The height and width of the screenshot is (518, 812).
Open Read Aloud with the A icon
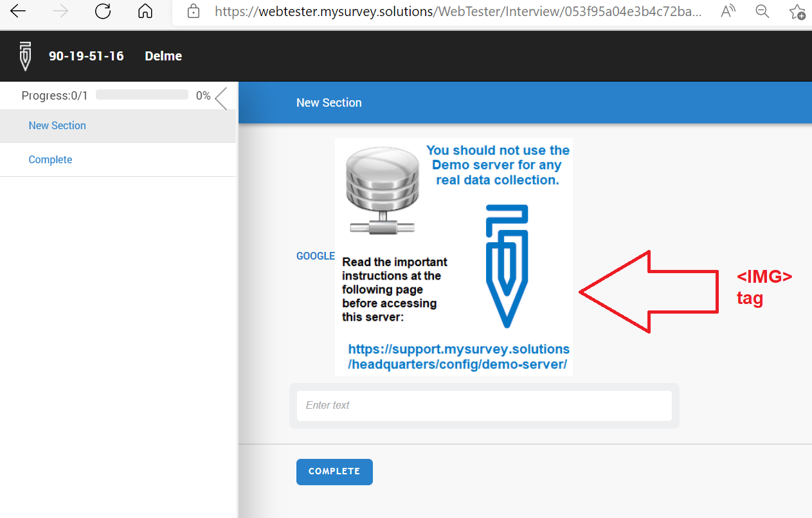tap(727, 11)
